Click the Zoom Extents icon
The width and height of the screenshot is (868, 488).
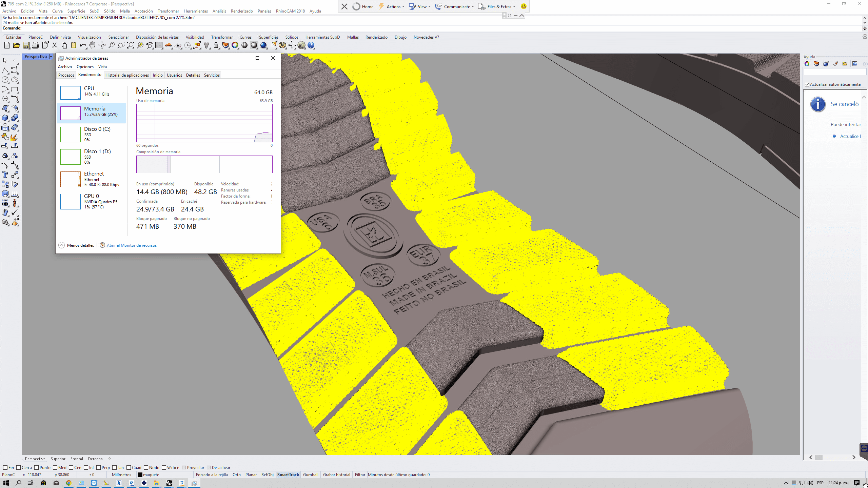(131, 45)
